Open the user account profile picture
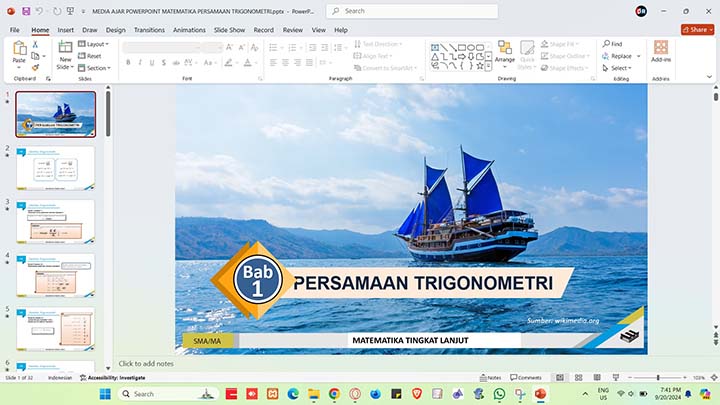 coord(641,11)
